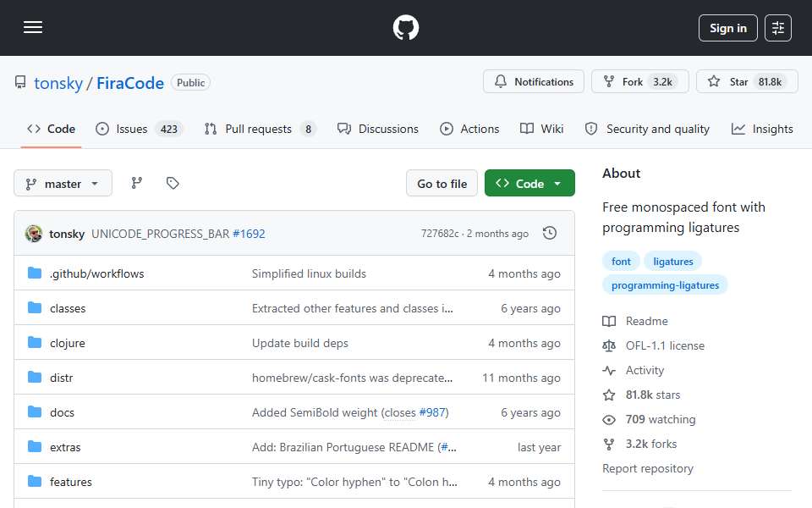
Task: View tags via the tag icon
Action: pyautogui.click(x=173, y=183)
